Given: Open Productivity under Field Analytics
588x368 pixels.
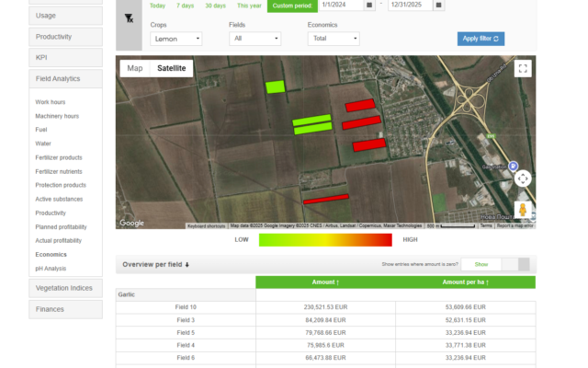Looking at the screenshot, I should pyautogui.click(x=51, y=213).
